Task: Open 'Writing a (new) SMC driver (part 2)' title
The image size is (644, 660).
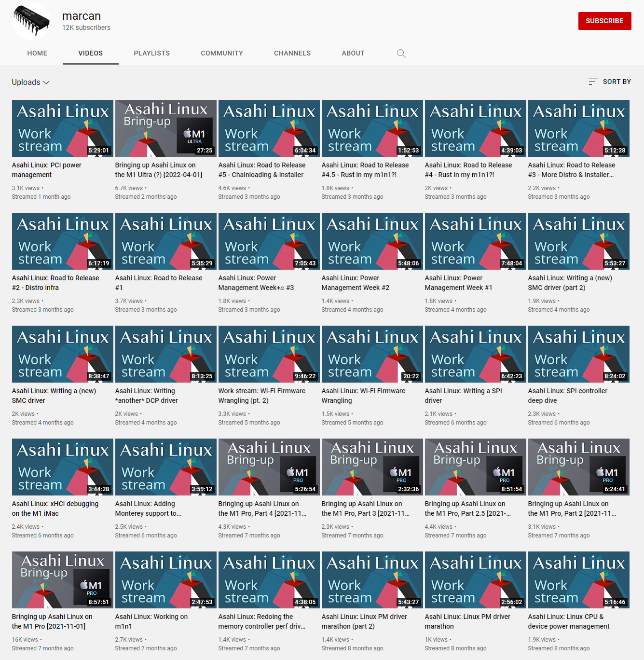Action: (570, 283)
